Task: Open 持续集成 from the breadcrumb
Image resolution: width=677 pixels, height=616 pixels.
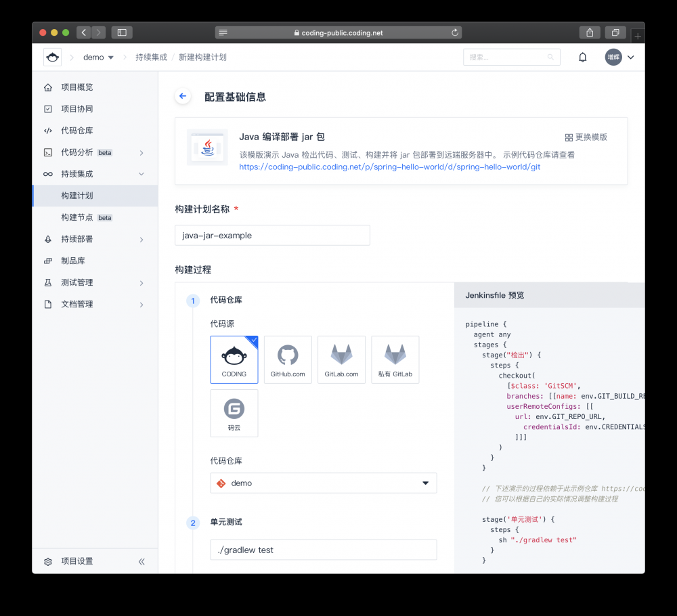Action: pyautogui.click(x=150, y=57)
